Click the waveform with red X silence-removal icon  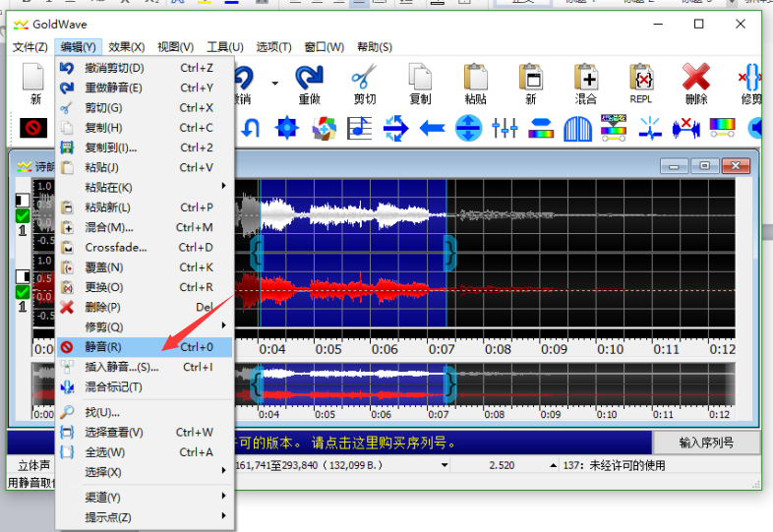(x=686, y=128)
